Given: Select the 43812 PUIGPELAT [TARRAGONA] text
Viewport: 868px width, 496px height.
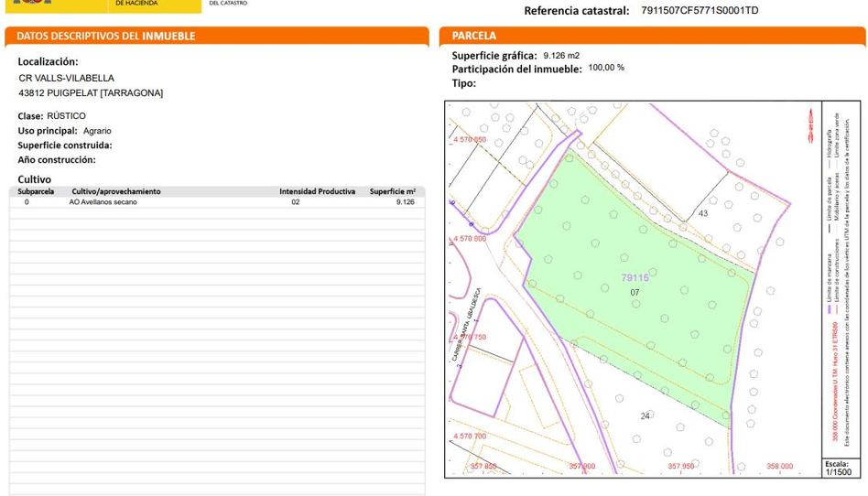Looking at the screenshot, I should 91,93.
